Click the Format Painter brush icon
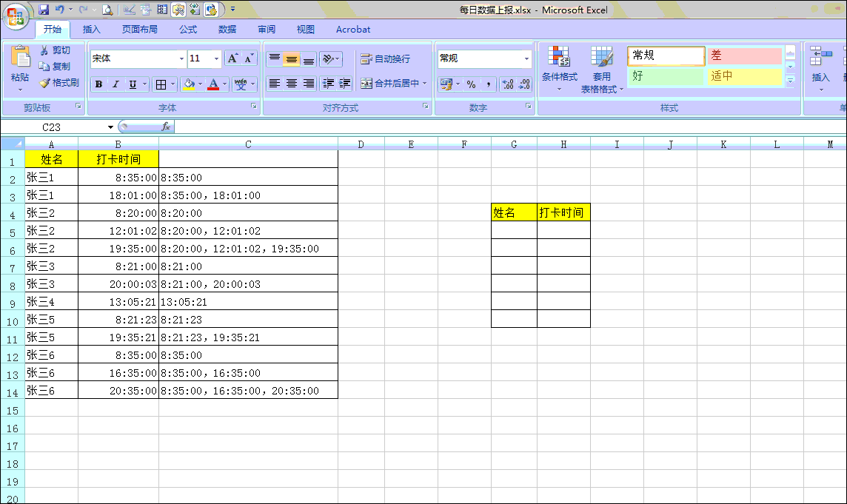Screen dimensions: 847x504 (44, 83)
